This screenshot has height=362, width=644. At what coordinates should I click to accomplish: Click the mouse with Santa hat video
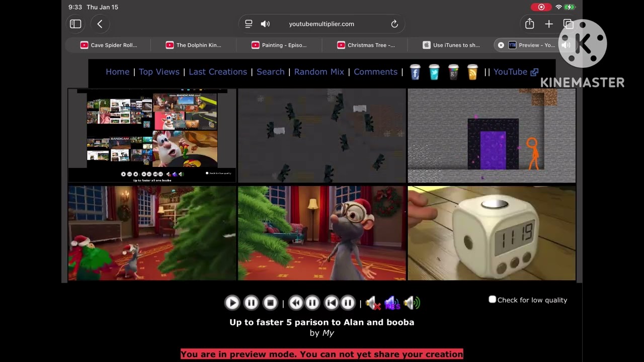[322, 233]
